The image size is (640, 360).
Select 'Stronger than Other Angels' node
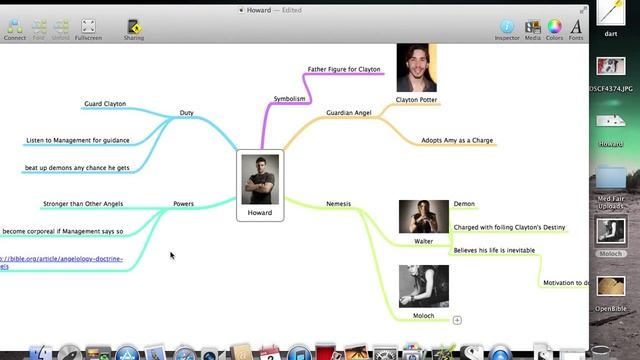click(83, 204)
